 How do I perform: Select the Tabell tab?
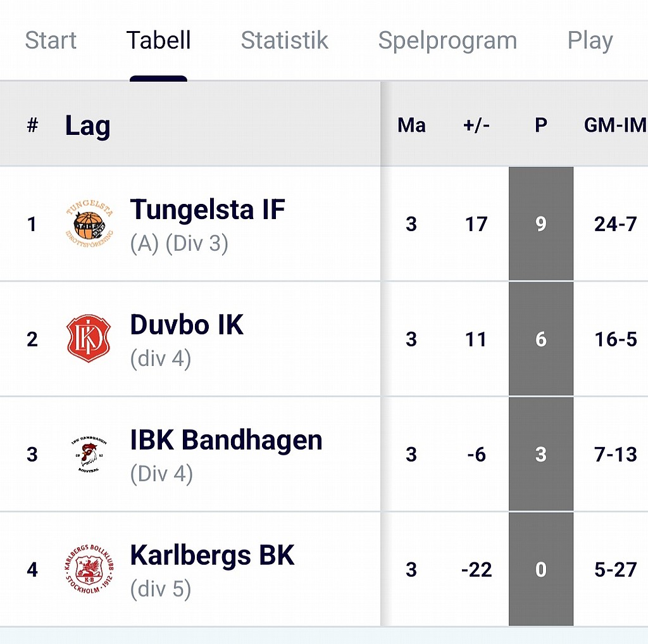pos(158,41)
